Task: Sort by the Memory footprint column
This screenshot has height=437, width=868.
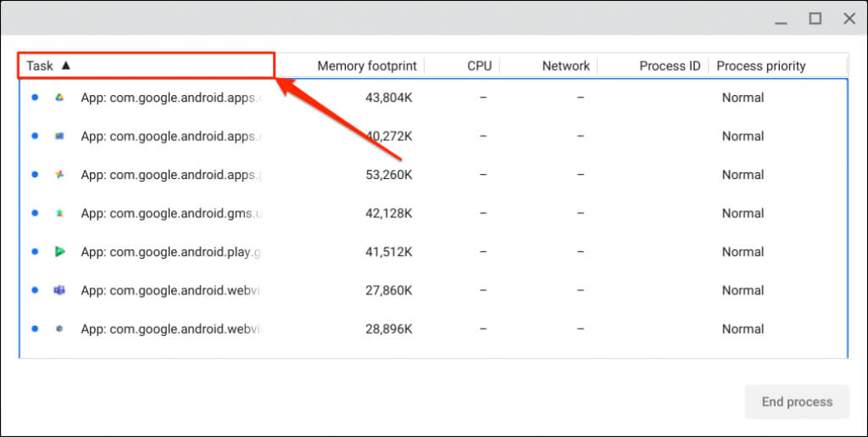Action: [365, 65]
